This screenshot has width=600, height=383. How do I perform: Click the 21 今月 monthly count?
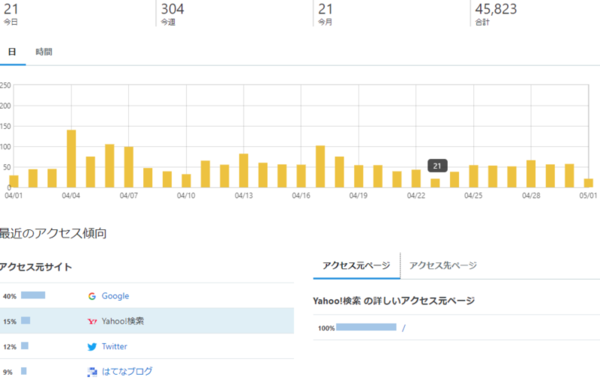click(x=326, y=14)
